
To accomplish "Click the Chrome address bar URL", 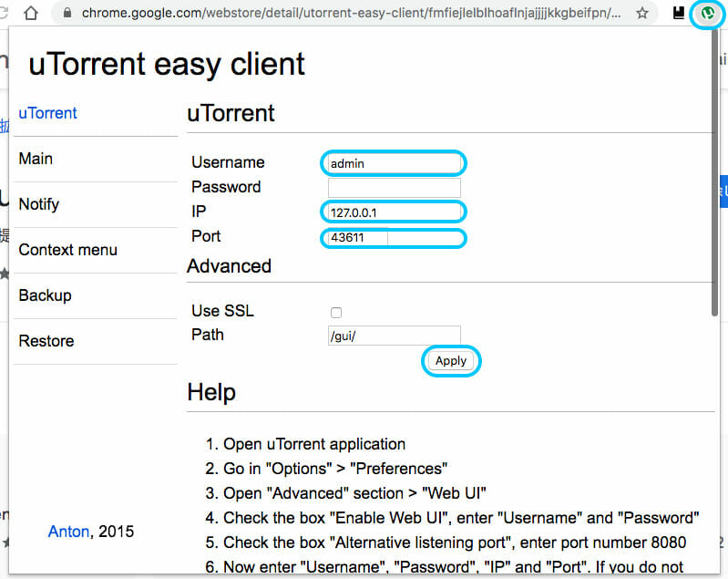I will (352, 13).
